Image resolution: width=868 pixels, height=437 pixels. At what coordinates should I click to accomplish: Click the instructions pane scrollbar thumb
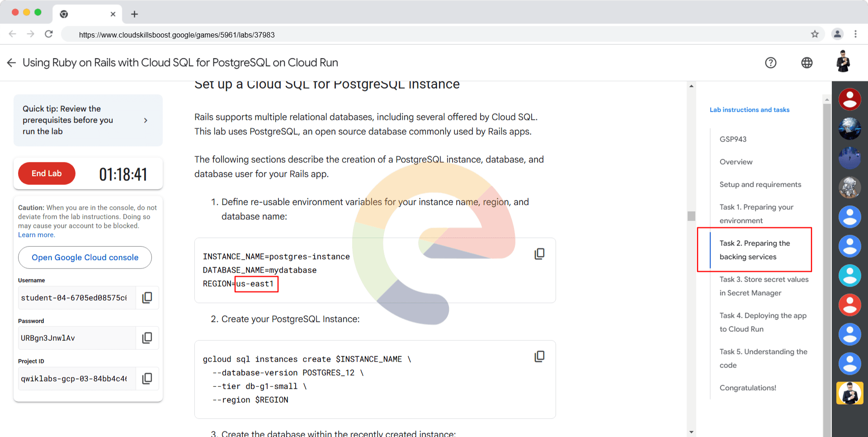point(691,216)
